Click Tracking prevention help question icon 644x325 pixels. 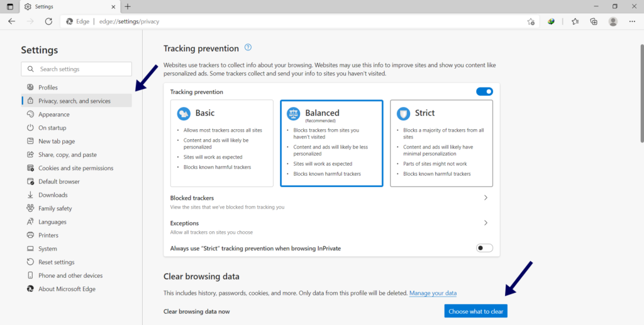(248, 48)
